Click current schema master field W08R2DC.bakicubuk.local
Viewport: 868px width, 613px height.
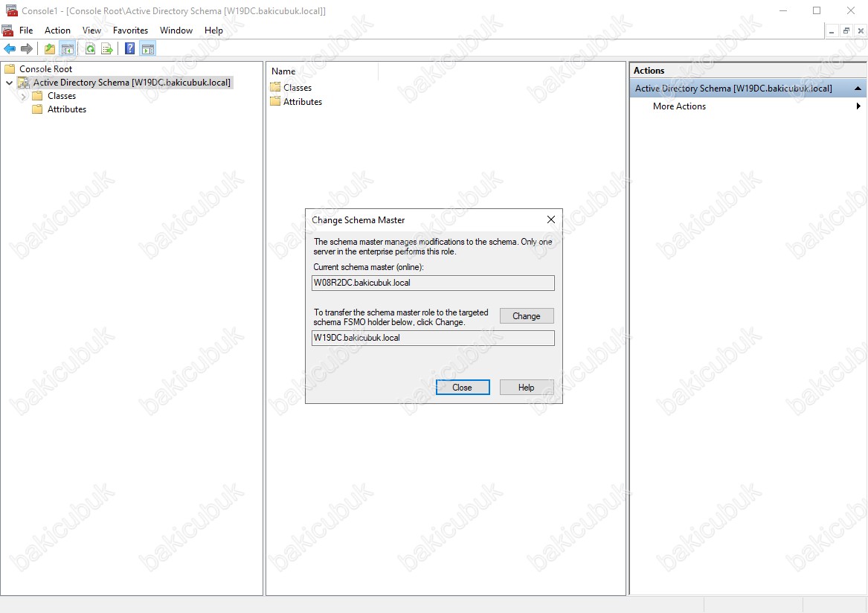433,283
